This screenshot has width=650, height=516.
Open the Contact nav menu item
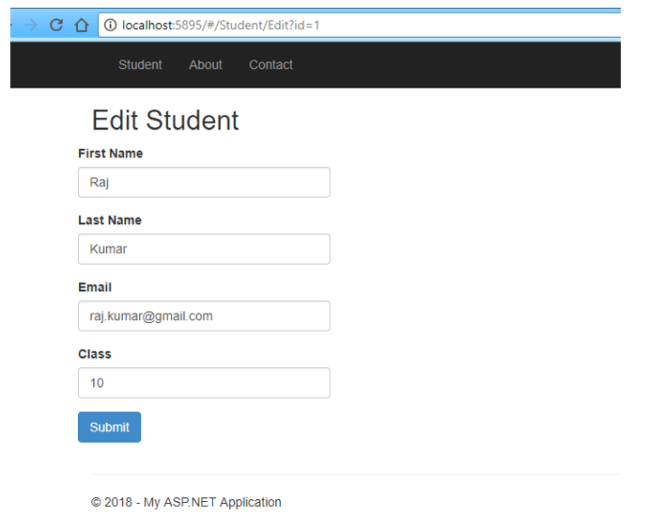[271, 65]
